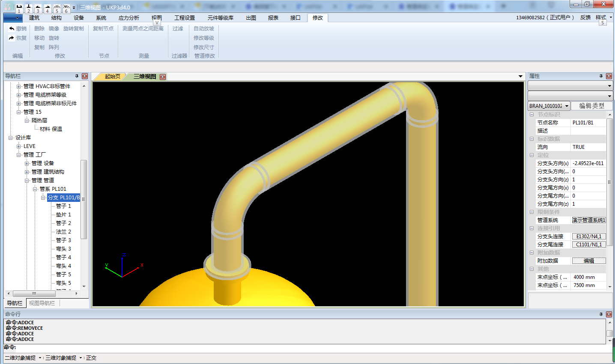
Task: Pin the 属性 properties panel
Action: pos(601,76)
